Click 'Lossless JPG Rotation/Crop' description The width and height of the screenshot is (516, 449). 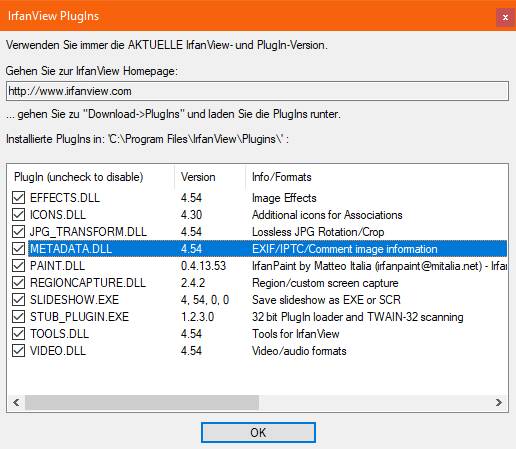[x=318, y=232]
